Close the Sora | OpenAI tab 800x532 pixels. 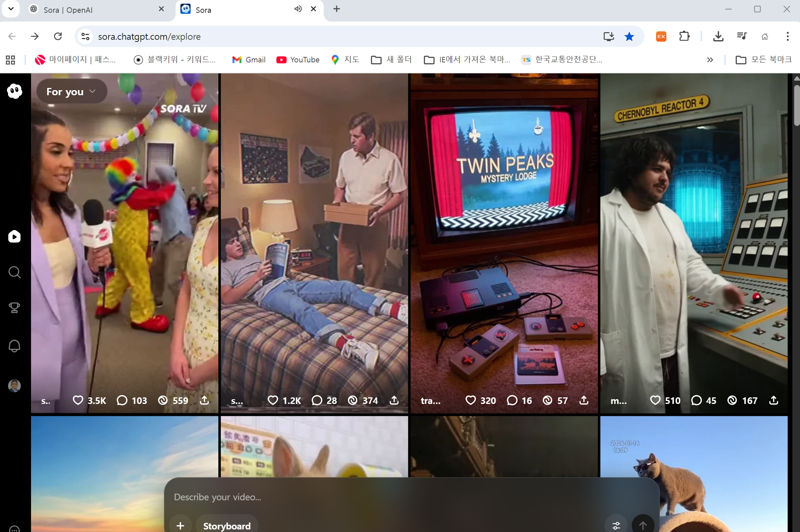[161, 9]
